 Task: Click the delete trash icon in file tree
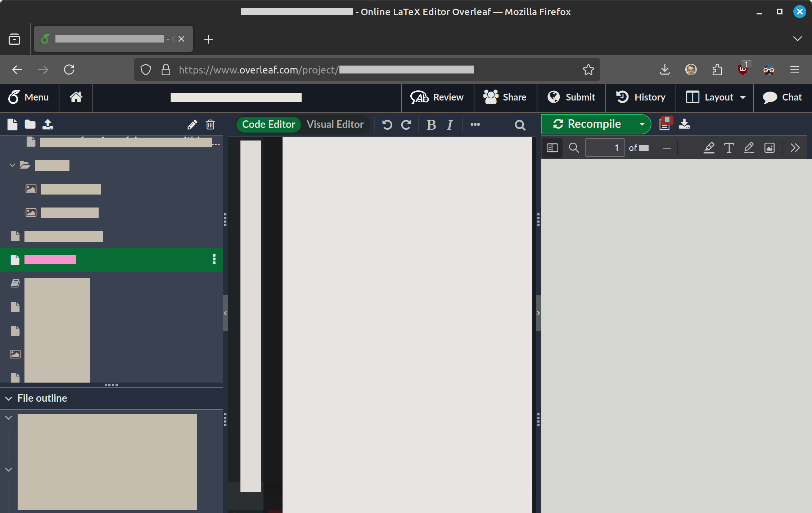(210, 125)
